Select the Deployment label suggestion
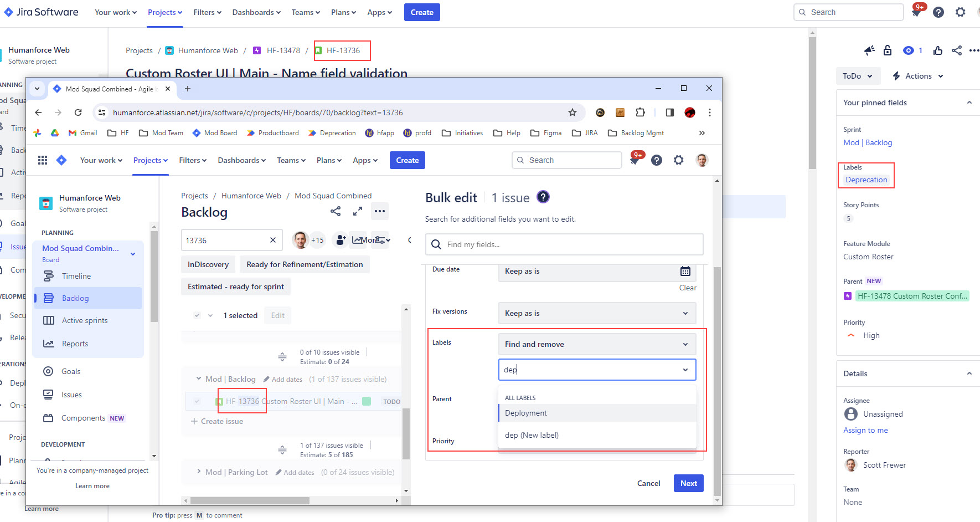The image size is (980, 522). coord(597,413)
